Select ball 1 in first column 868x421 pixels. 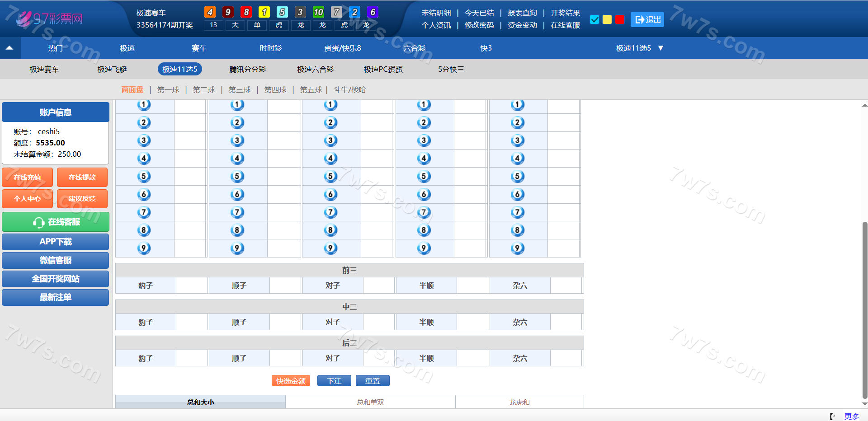[x=144, y=105]
